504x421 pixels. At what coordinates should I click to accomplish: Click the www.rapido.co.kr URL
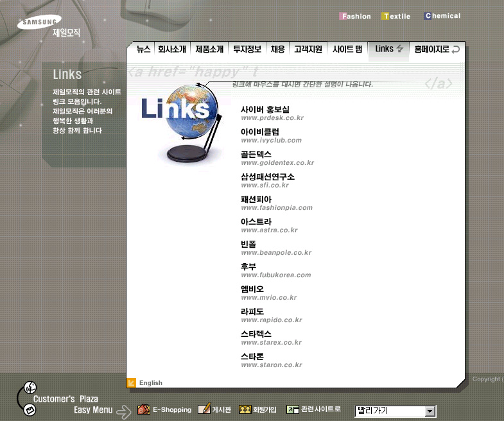click(x=272, y=320)
